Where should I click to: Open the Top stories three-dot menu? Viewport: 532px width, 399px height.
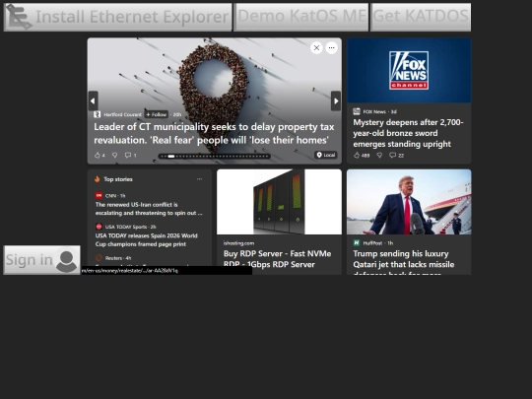tap(199, 179)
